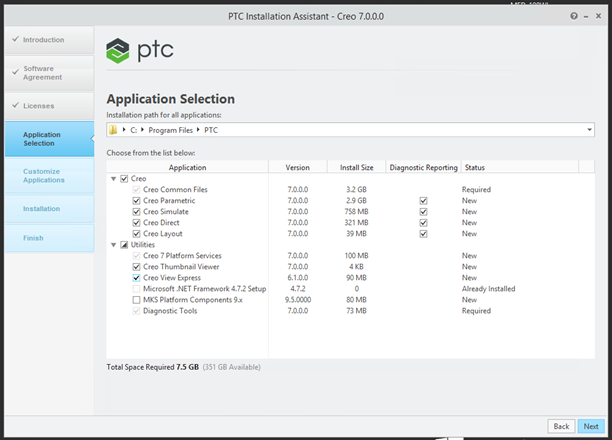Minimize the installation assistant window
612x440 pixels.
[x=586, y=16]
